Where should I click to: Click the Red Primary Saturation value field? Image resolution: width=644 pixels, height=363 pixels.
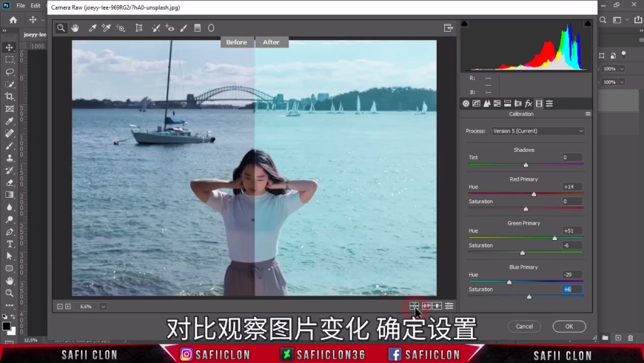pyautogui.click(x=572, y=202)
